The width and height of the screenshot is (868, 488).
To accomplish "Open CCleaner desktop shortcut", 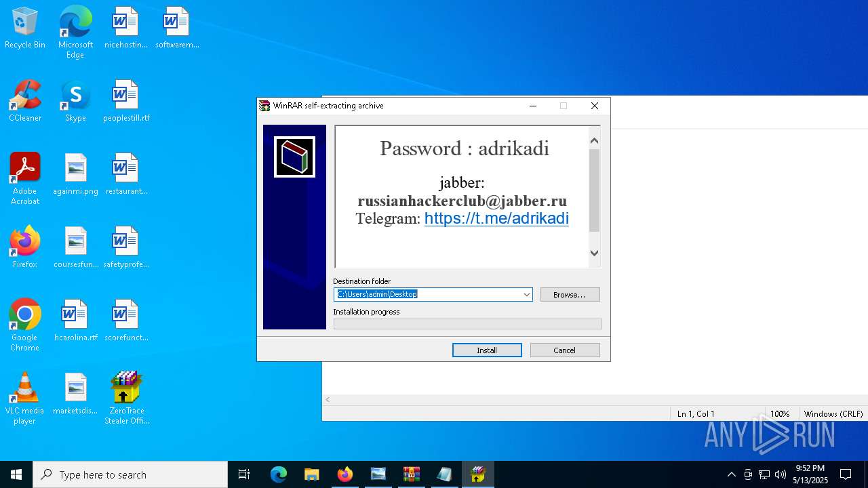I will [25, 102].
